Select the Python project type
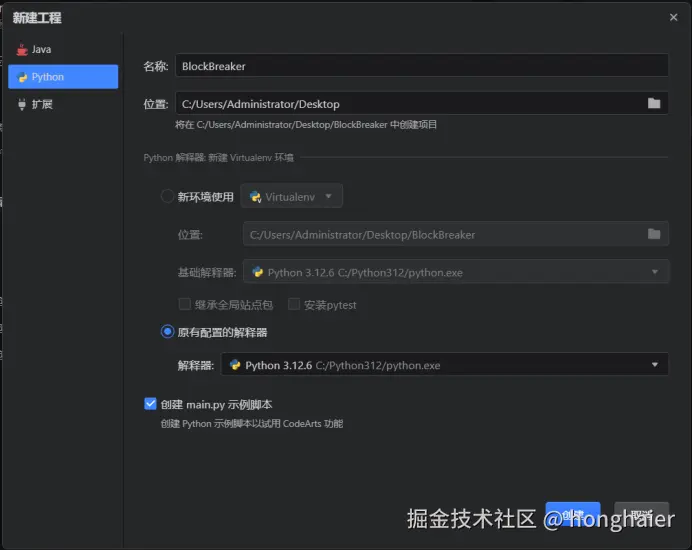This screenshot has width=692, height=550. [x=63, y=77]
